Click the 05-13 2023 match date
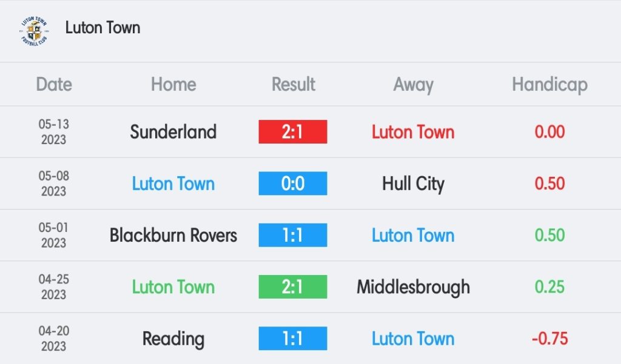 tap(54, 132)
